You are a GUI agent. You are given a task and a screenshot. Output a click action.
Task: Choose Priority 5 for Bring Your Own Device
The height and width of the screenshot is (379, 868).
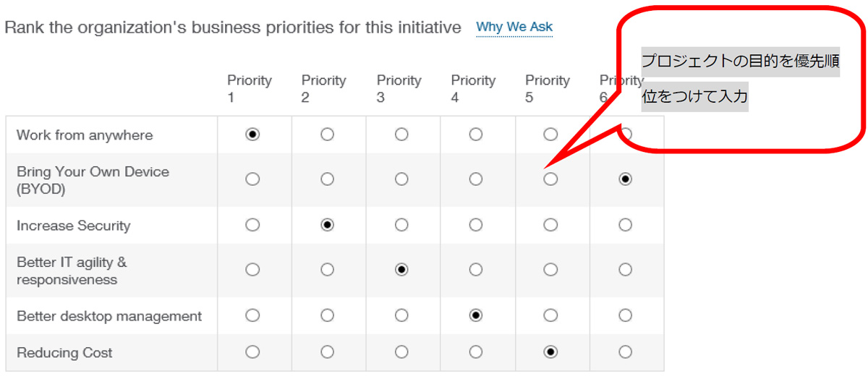550,179
